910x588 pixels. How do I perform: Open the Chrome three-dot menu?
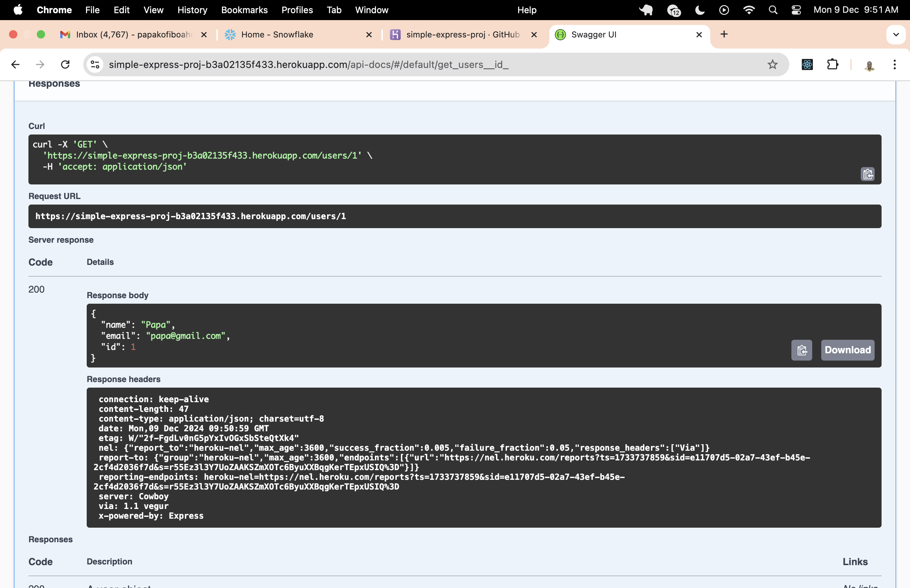[x=894, y=64]
